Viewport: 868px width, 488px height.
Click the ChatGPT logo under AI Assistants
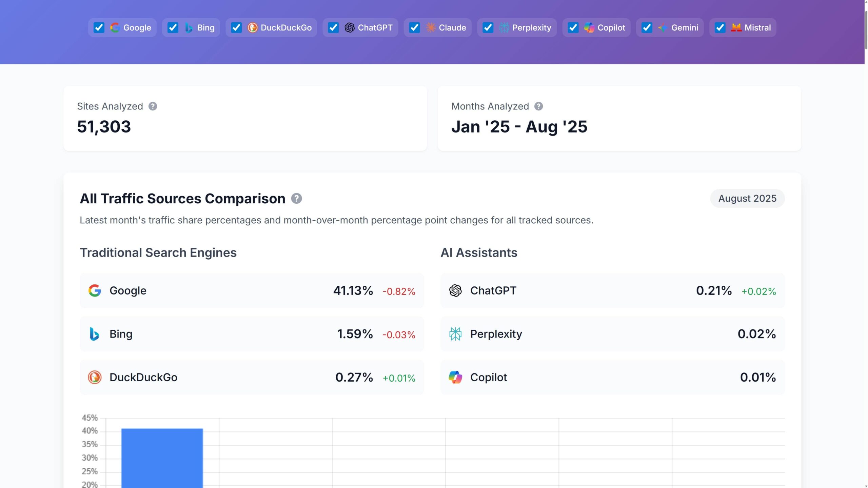(x=455, y=291)
